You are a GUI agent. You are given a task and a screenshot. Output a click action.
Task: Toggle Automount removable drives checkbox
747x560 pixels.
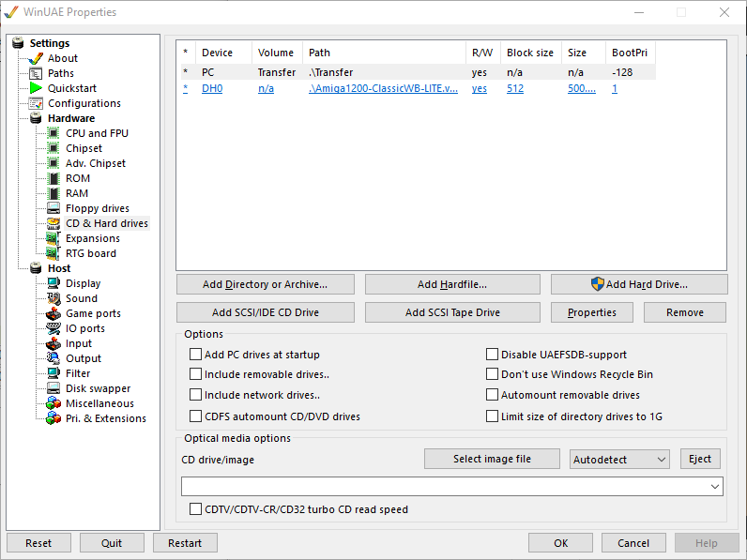[x=493, y=396]
